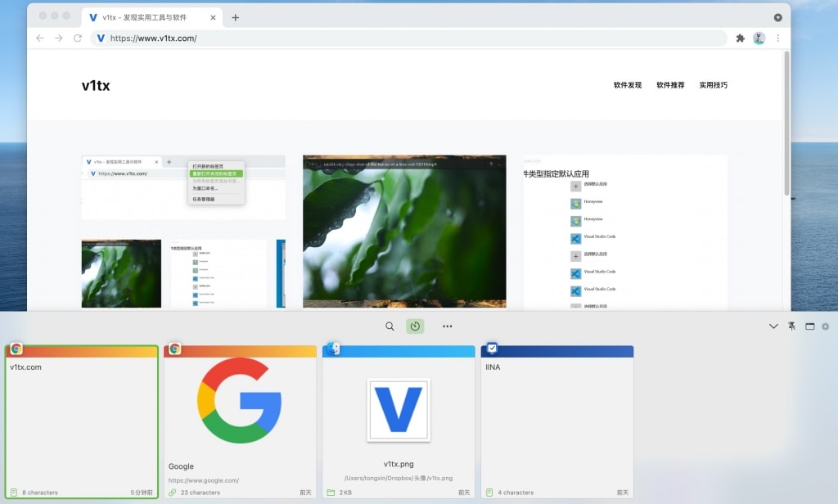Click the vertical scrollbar of the webpage
This screenshot has width=838, height=504.
pyautogui.click(x=786, y=123)
